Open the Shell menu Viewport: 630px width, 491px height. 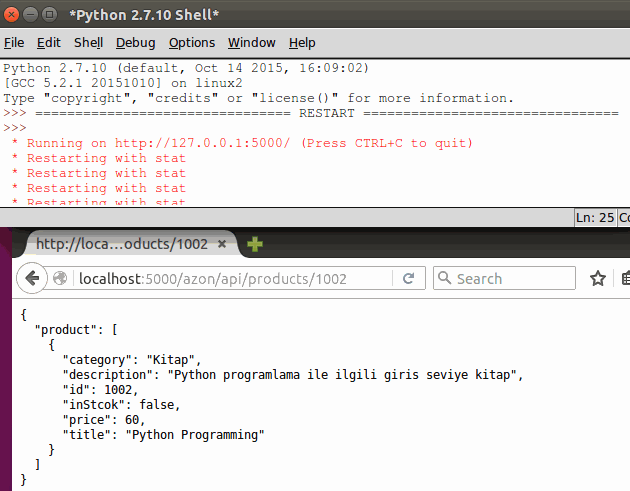88,43
